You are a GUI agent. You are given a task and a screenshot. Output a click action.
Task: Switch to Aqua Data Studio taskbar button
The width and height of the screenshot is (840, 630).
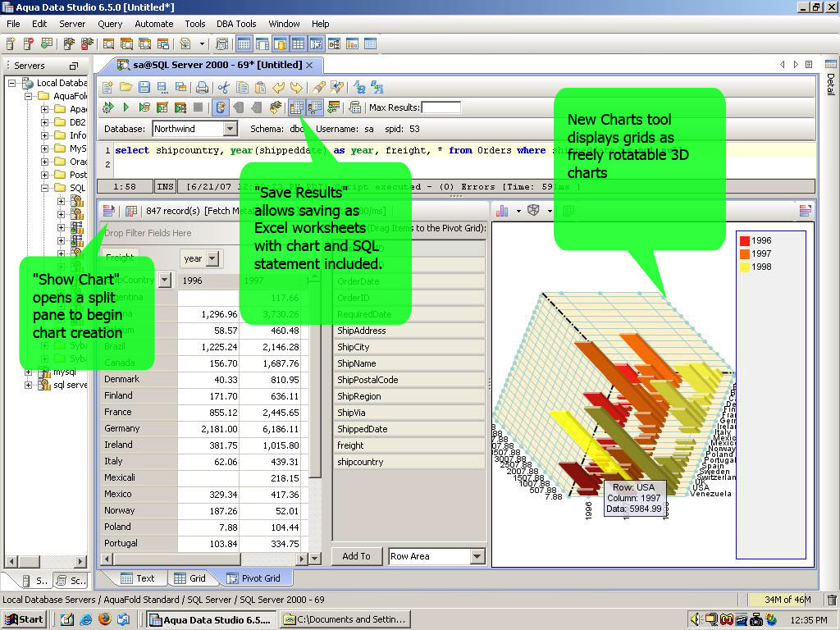pyautogui.click(x=212, y=620)
